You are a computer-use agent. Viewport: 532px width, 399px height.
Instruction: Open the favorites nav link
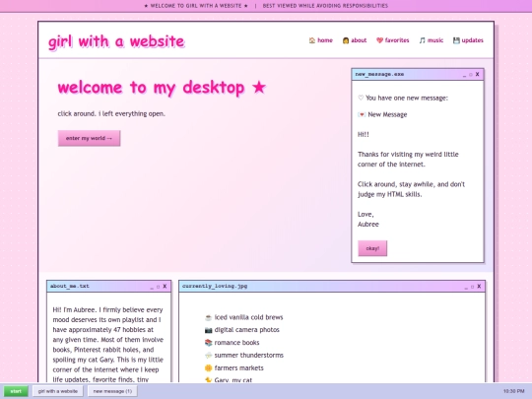click(392, 40)
